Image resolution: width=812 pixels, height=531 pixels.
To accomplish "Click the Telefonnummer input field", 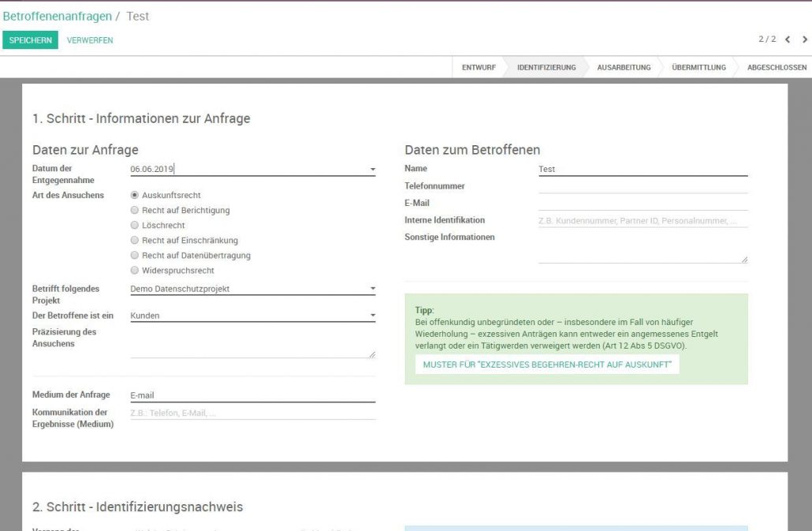I will click(643, 186).
